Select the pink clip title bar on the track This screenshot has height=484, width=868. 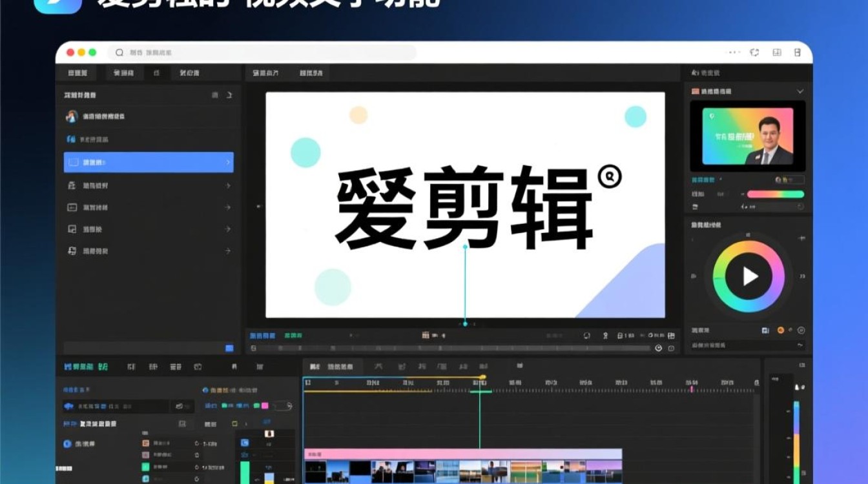[x=462, y=454]
